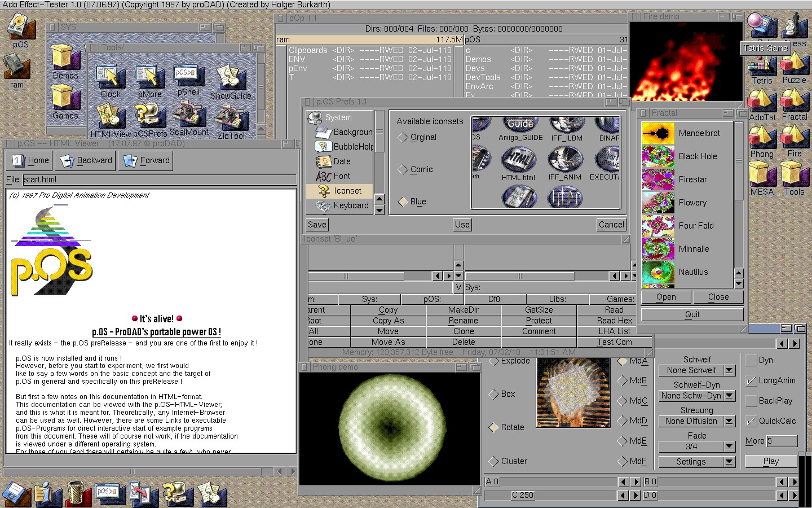This screenshot has height=508, width=812.
Task: Choose the Explode effect
Action: coord(493,361)
